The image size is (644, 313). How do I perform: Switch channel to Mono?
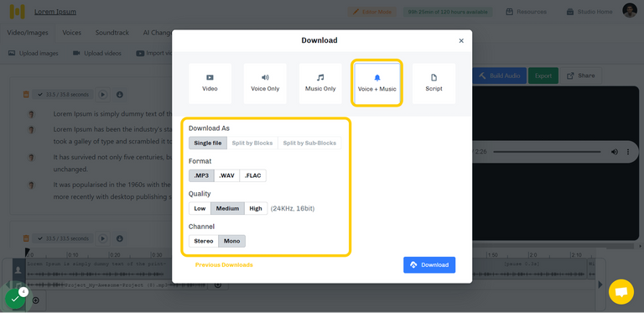coord(231,241)
